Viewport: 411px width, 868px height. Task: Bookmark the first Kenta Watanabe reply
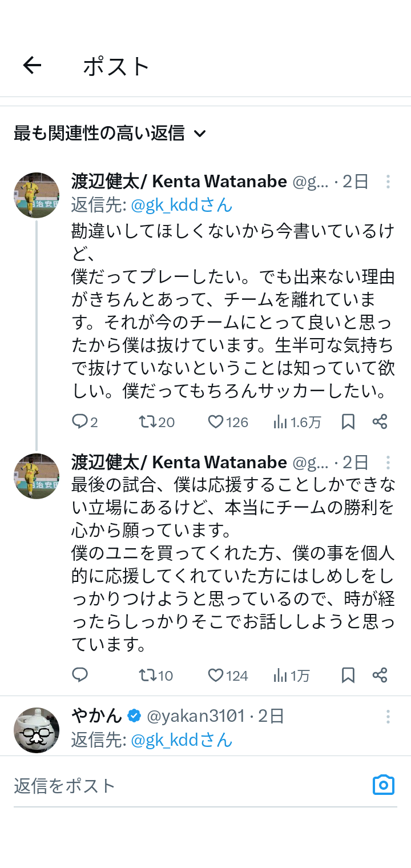(x=348, y=422)
